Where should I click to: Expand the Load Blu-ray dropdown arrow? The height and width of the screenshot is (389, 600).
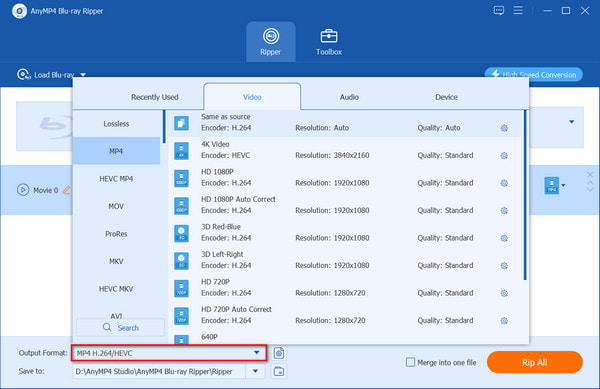83,75
